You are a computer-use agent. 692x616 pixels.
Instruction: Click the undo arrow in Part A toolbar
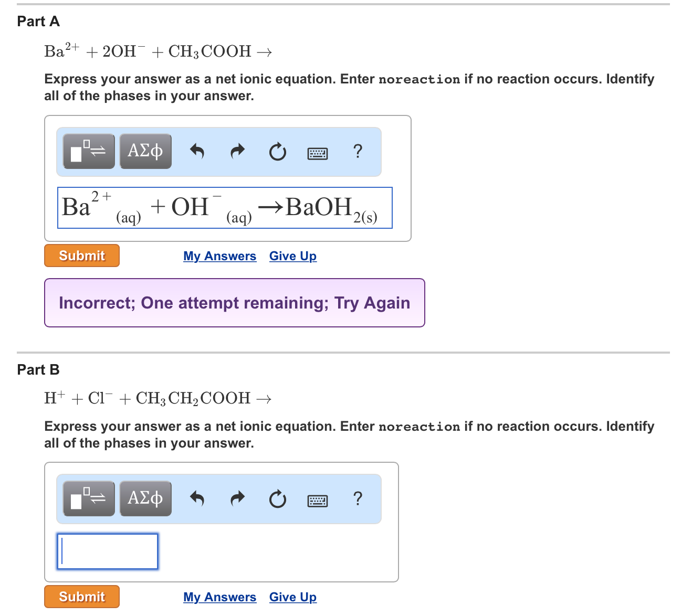[x=197, y=152]
